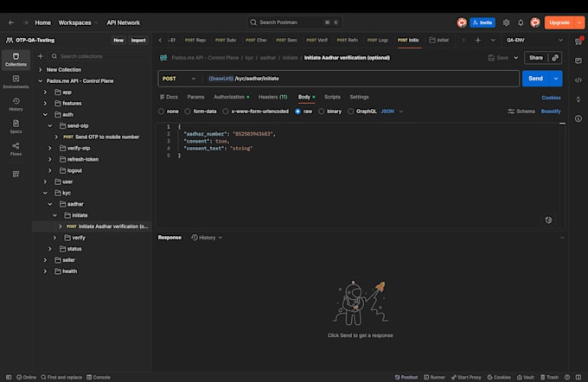
Task: Open the request info icon in right sidebar
Action: tap(578, 118)
